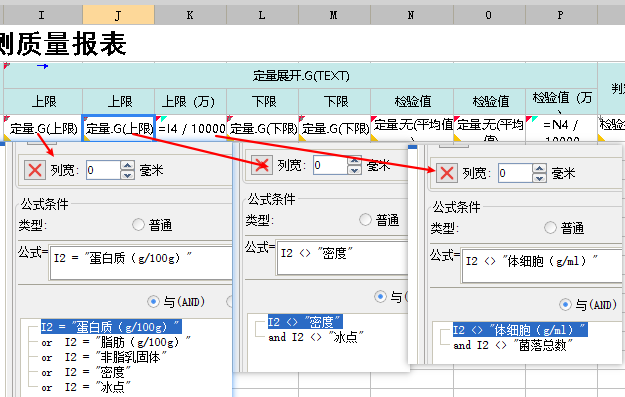Click the red X icon in the right panel

tap(446, 173)
